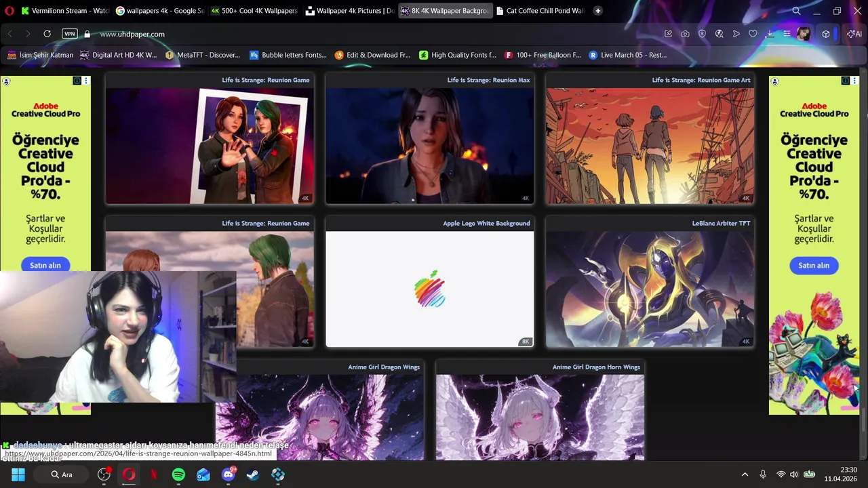The width and height of the screenshot is (868, 488).
Task: Expand the hidden system tray icons chevron
Action: click(x=745, y=474)
